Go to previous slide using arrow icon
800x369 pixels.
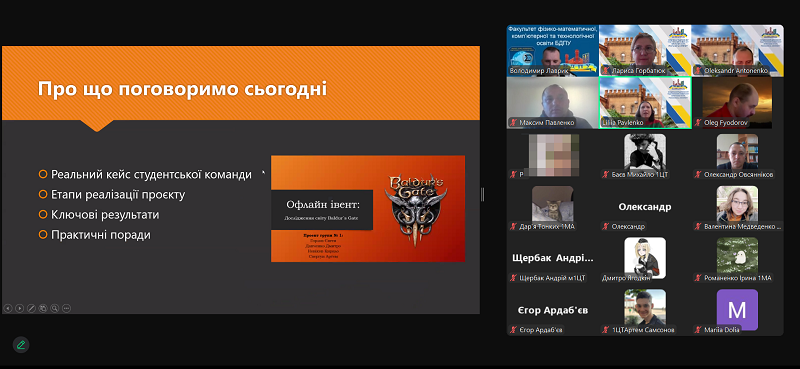8,308
